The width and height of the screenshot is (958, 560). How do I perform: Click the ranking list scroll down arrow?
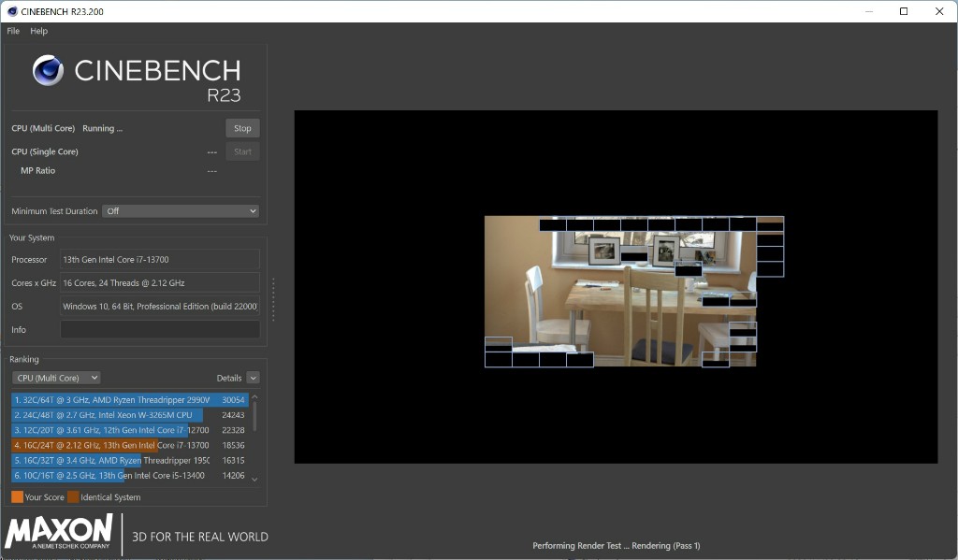point(254,479)
